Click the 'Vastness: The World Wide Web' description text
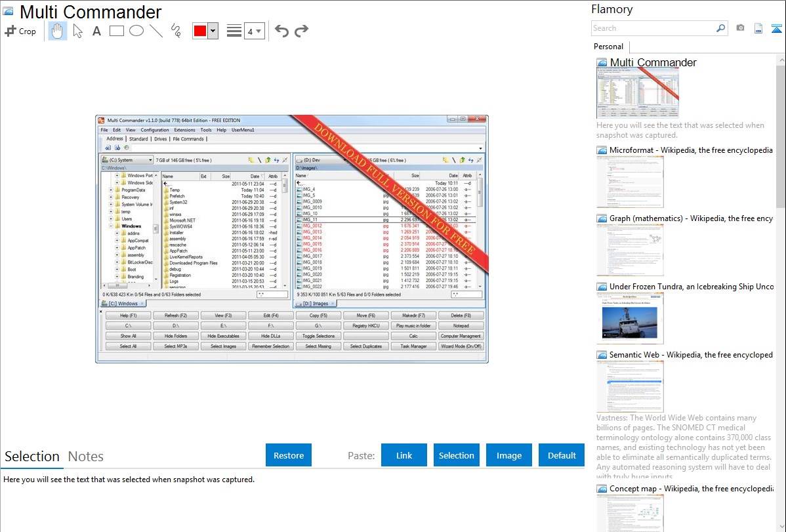The image size is (786, 532). [x=684, y=447]
